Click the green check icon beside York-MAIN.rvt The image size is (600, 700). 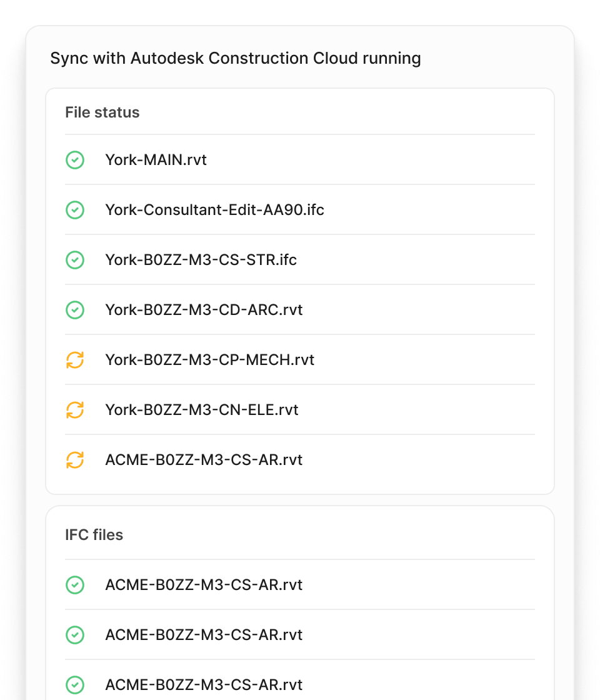coord(75,160)
